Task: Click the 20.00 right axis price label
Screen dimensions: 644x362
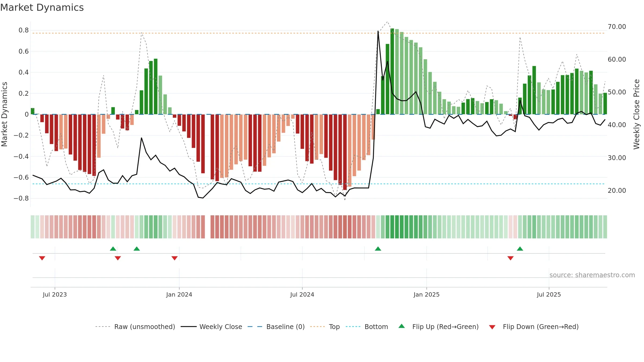Action: point(617,191)
